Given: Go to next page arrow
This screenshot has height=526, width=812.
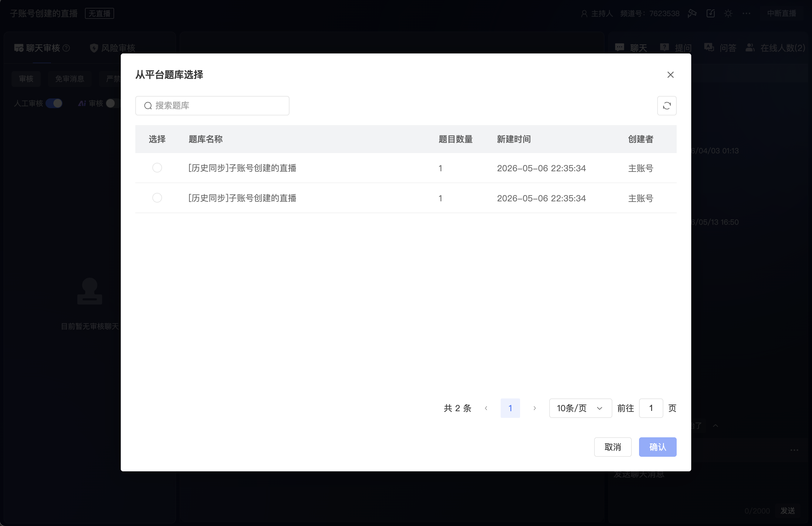Looking at the screenshot, I should (535, 408).
